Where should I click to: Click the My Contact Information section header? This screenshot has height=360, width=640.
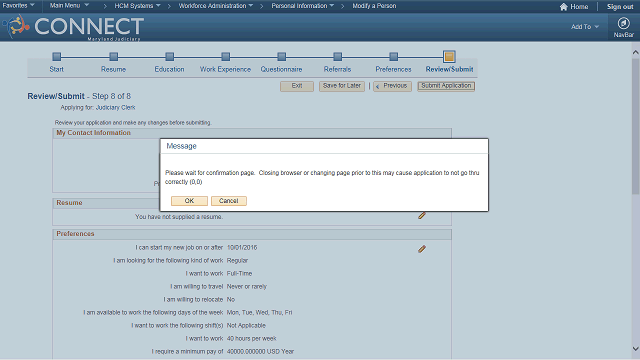click(x=93, y=133)
